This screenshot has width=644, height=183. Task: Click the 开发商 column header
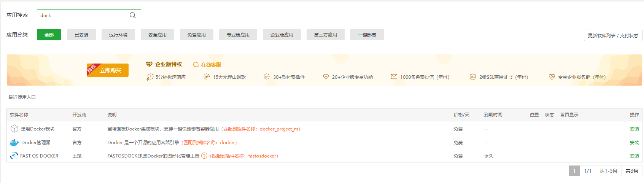(80, 115)
